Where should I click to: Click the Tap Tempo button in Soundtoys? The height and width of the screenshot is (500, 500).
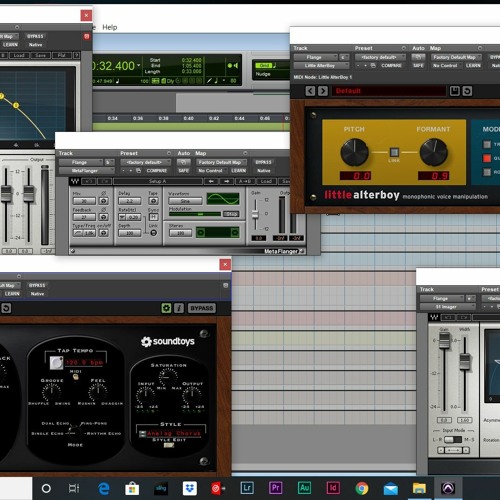(56, 363)
